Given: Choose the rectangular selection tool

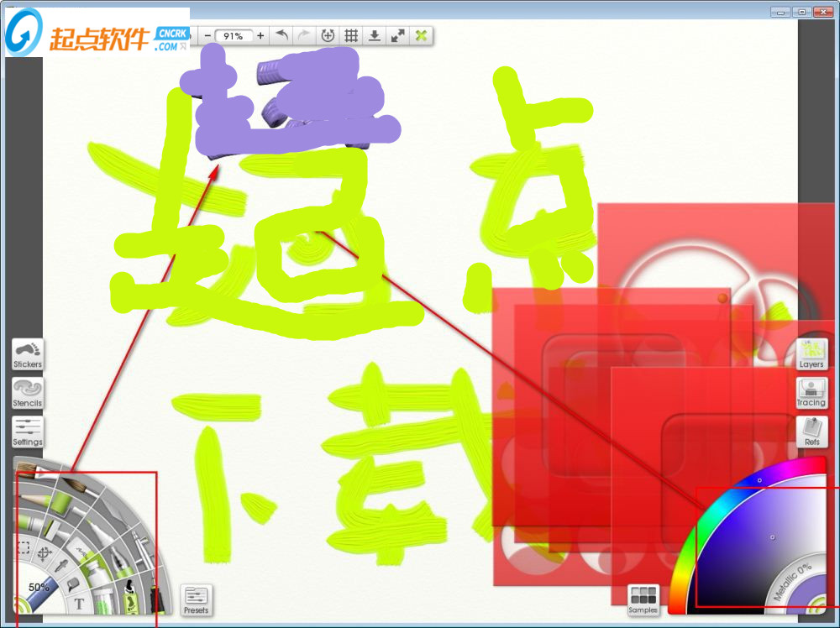Looking at the screenshot, I should tap(23, 547).
